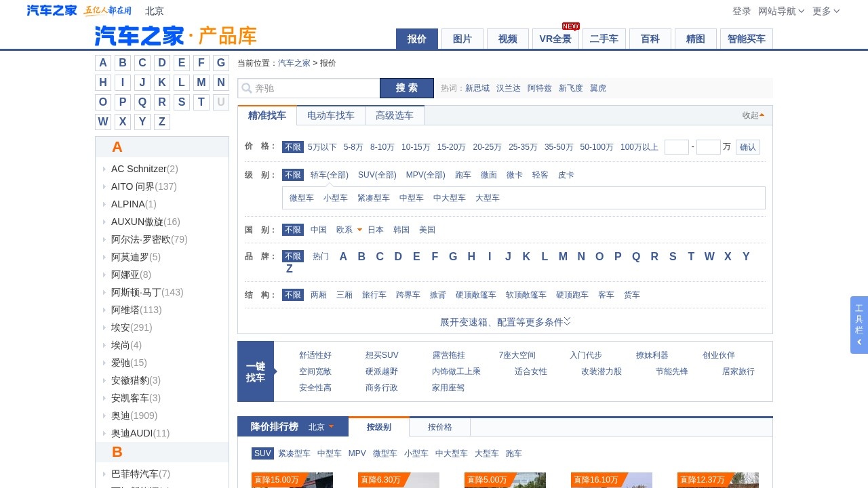868x488 pixels.
Task: Click the search magnifier icon in the search box
Action: point(247,88)
